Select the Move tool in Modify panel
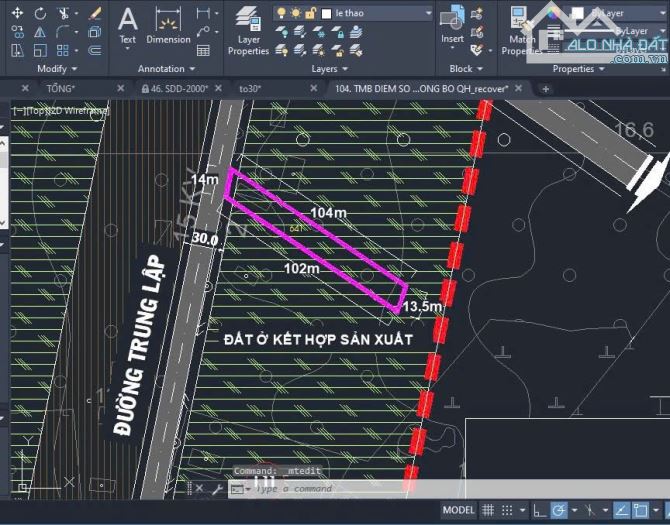The width and height of the screenshot is (670, 525). [17, 14]
